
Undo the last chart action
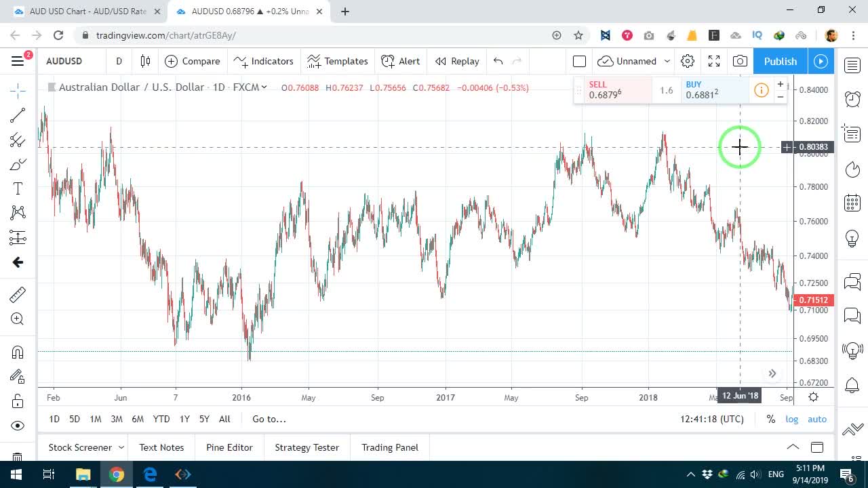tap(498, 61)
